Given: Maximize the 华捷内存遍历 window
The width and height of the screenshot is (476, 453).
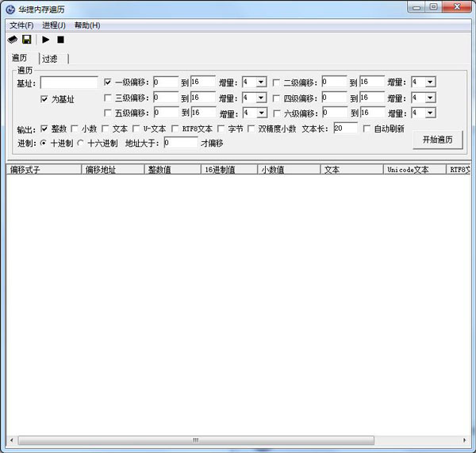Looking at the screenshot, I should pos(433,6).
